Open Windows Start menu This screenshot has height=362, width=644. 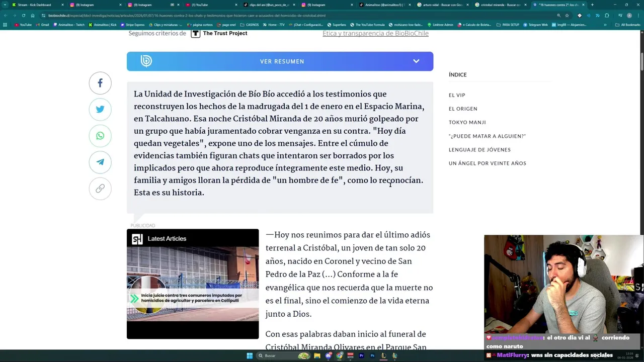point(250,355)
